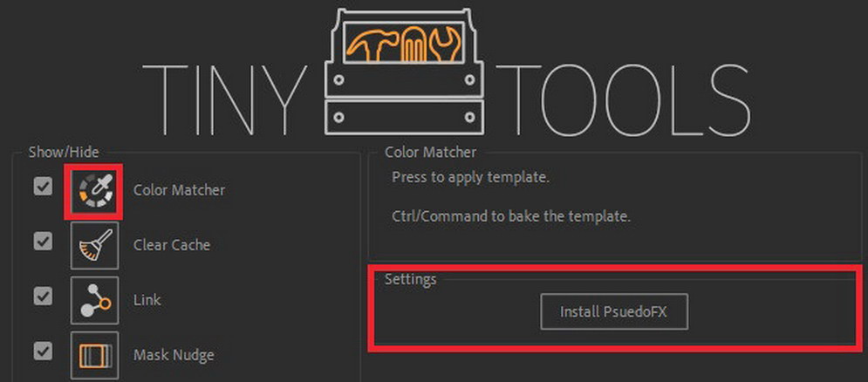Click the Link label text
This screenshot has height=382, width=868.
coord(147,300)
